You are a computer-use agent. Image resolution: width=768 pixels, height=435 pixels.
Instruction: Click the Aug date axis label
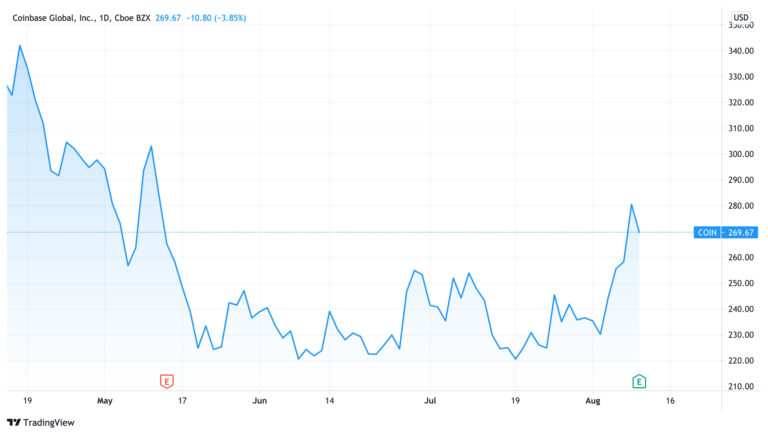(x=593, y=401)
